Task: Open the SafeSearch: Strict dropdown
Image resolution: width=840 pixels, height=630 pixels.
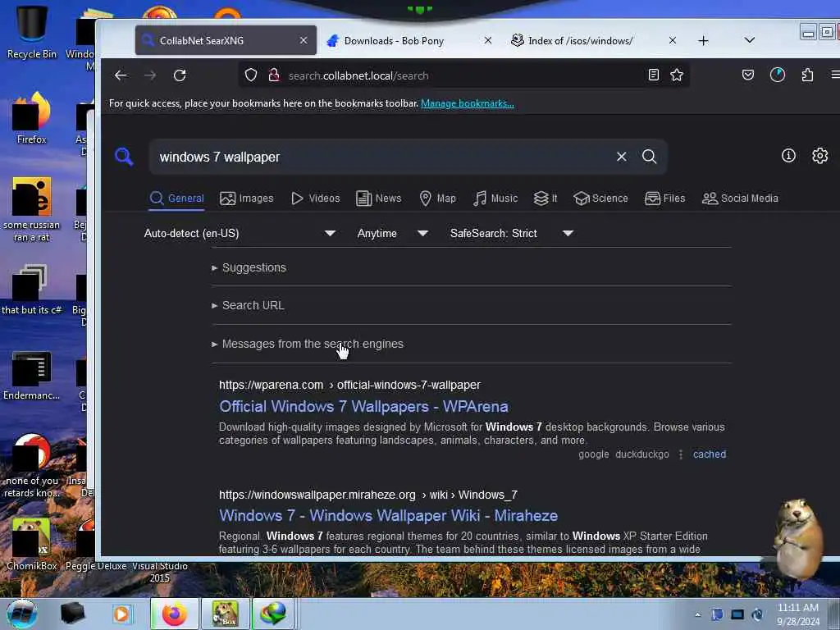Action: pyautogui.click(x=512, y=233)
